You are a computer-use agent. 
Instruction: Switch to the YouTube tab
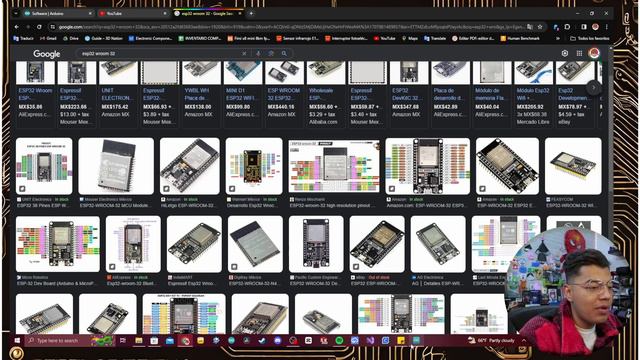pyautogui.click(x=133, y=13)
